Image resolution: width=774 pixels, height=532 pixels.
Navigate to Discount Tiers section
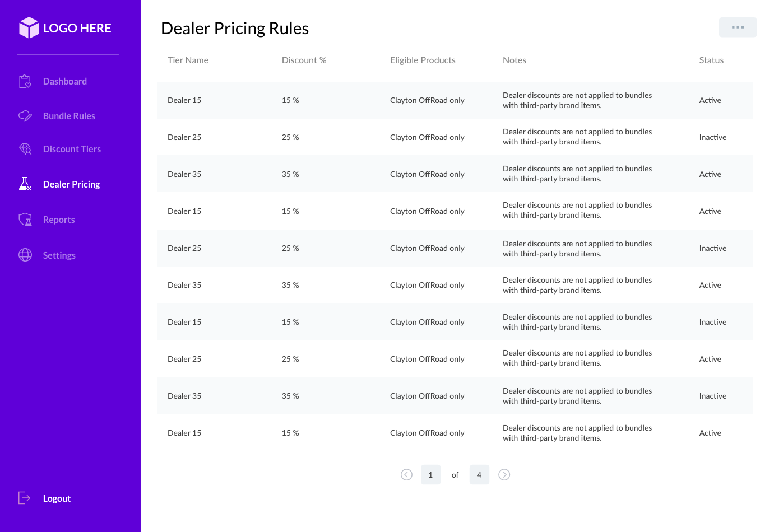pyautogui.click(x=72, y=149)
